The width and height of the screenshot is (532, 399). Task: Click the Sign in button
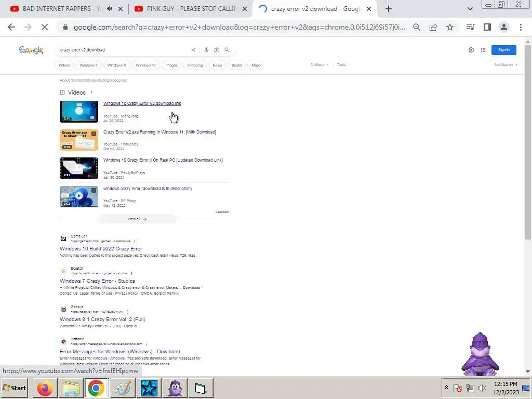click(504, 50)
